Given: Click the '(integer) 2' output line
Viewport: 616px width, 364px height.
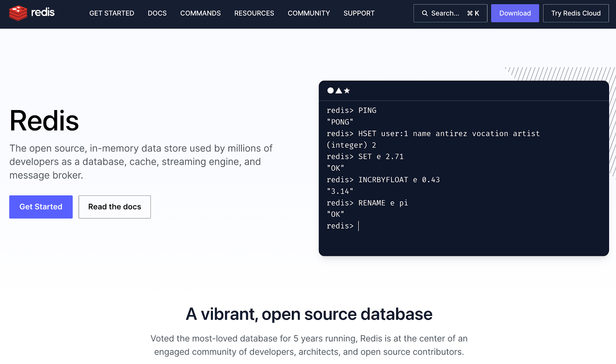Looking at the screenshot, I should [x=351, y=145].
